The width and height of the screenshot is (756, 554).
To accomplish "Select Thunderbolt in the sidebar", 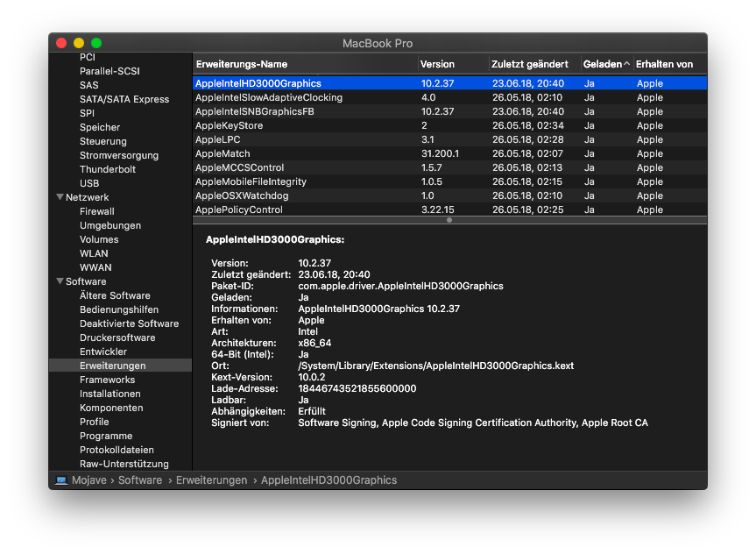I will [x=108, y=169].
